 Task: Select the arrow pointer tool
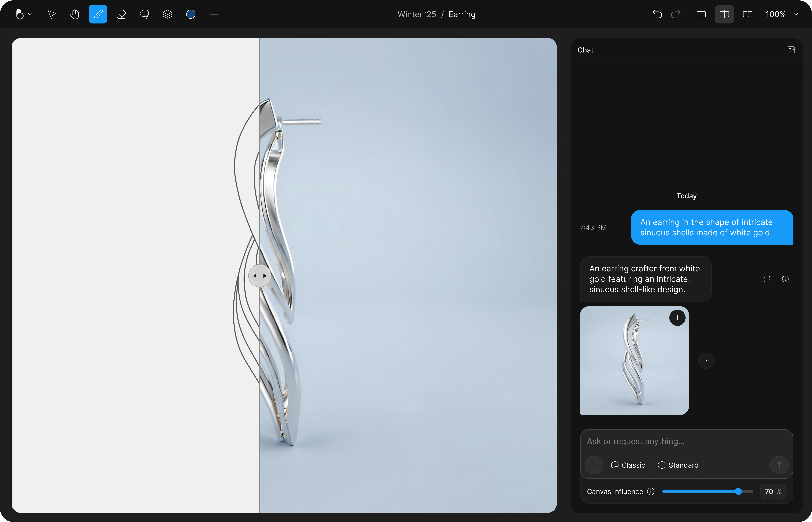(x=51, y=14)
